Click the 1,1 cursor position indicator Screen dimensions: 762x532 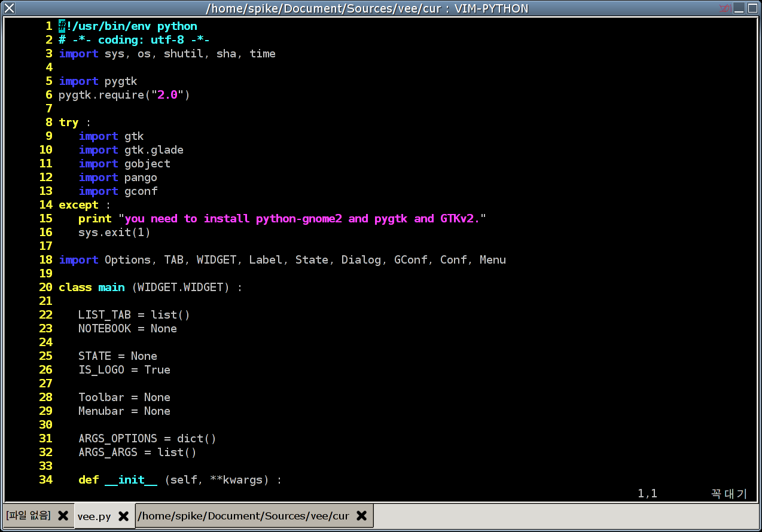(x=647, y=494)
